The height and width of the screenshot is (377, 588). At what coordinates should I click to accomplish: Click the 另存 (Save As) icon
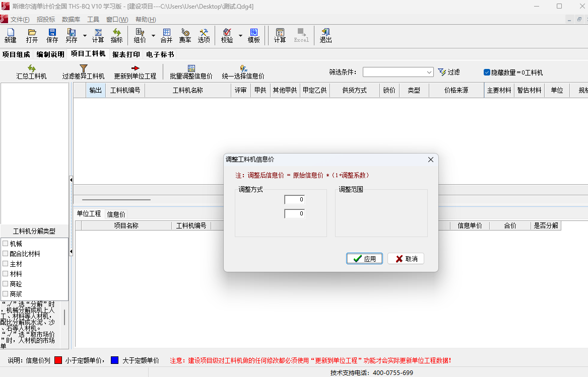click(71, 36)
